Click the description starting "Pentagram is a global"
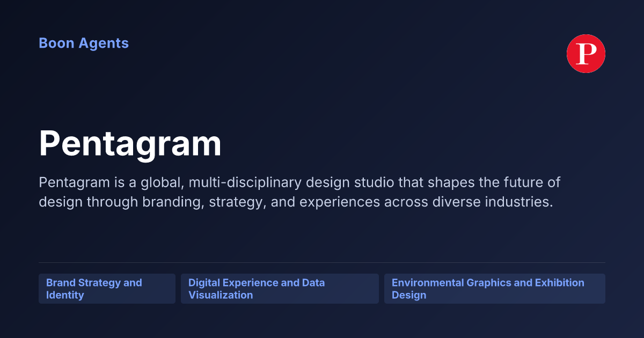Screen dimensions: 644x338 [x=299, y=192]
